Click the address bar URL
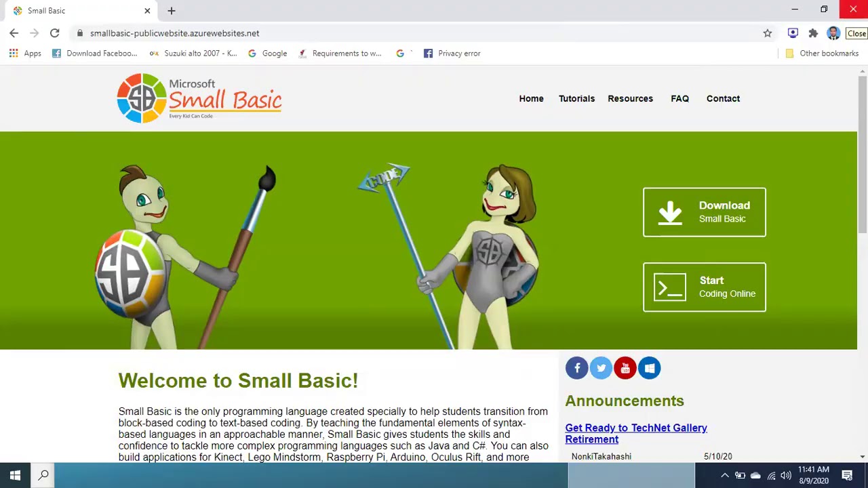The width and height of the screenshot is (868, 488). click(174, 33)
